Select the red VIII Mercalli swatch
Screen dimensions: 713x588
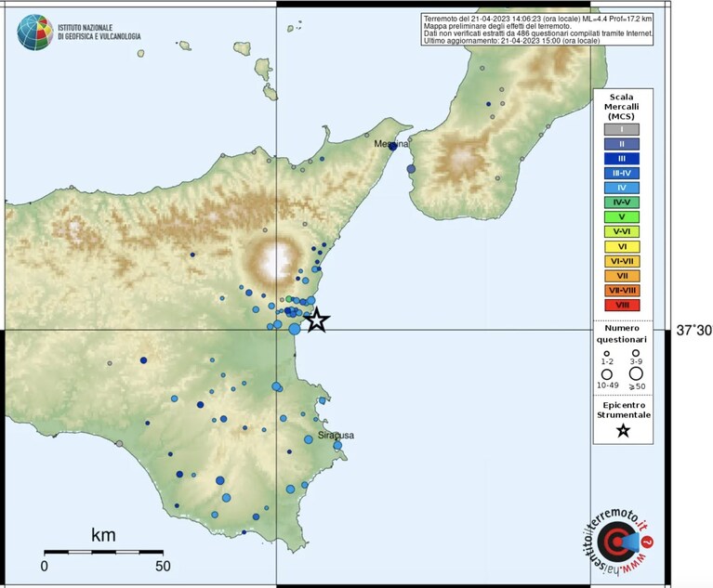point(622,305)
